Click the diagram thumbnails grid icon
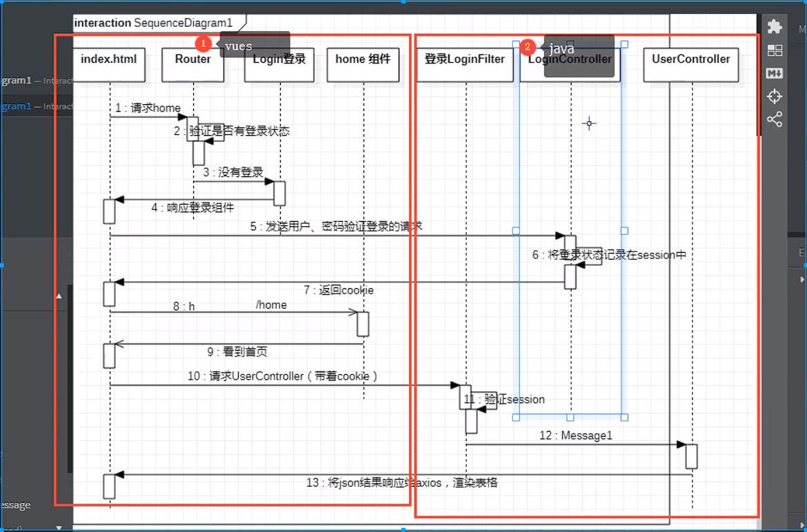 [775, 50]
